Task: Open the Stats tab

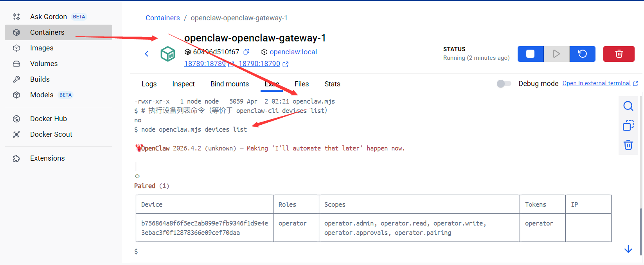Action: tap(332, 84)
